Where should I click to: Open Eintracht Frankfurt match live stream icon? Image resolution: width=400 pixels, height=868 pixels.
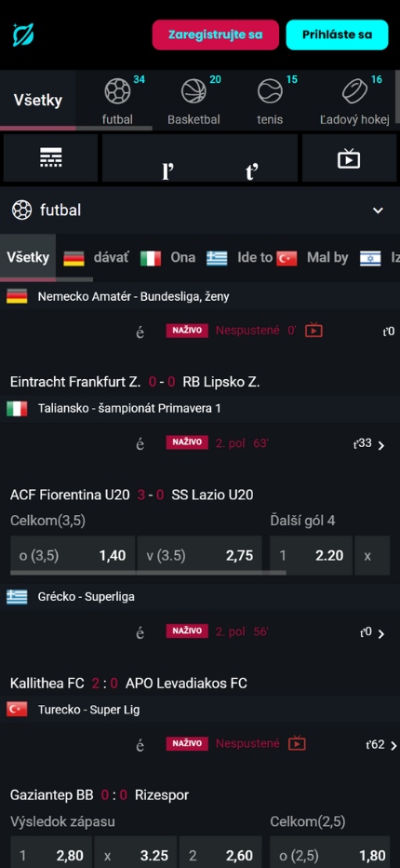point(313,331)
